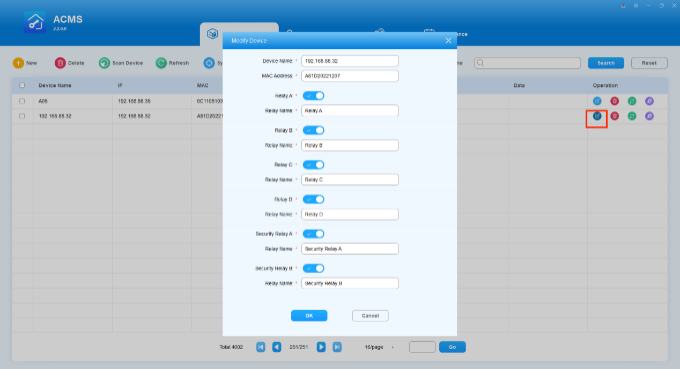
Task: Check the A06 device row checkbox
Action: [22, 101]
